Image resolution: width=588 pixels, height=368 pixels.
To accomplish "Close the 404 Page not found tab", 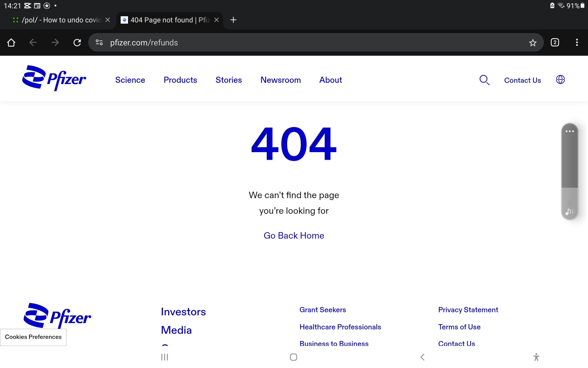I will click(217, 20).
